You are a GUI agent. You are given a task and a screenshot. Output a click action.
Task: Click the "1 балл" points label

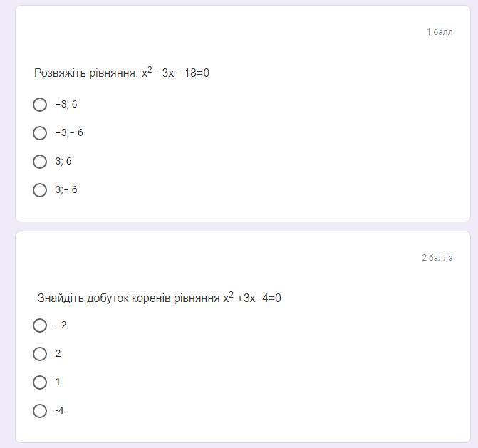[440, 32]
